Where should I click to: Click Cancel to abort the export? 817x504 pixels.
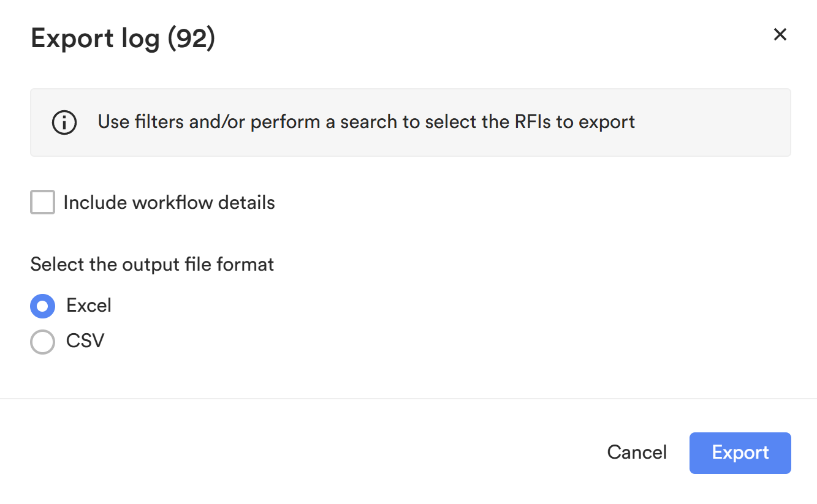[637, 453]
